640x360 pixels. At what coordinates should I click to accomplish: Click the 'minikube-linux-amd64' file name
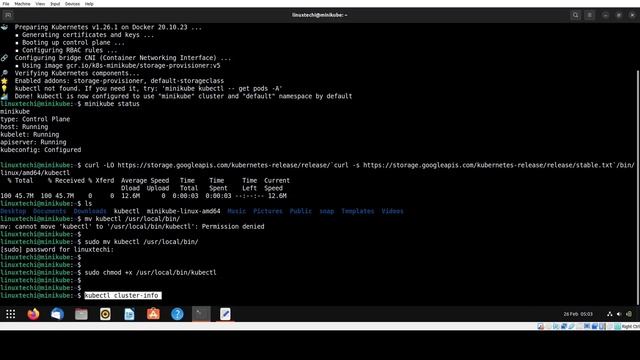click(183, 211)
